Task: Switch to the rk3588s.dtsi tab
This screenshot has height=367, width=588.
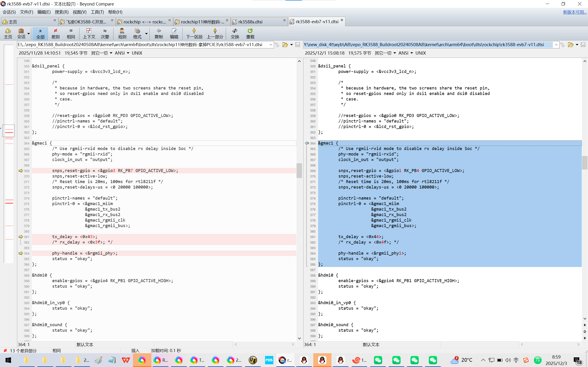Action: coord(250,22)
